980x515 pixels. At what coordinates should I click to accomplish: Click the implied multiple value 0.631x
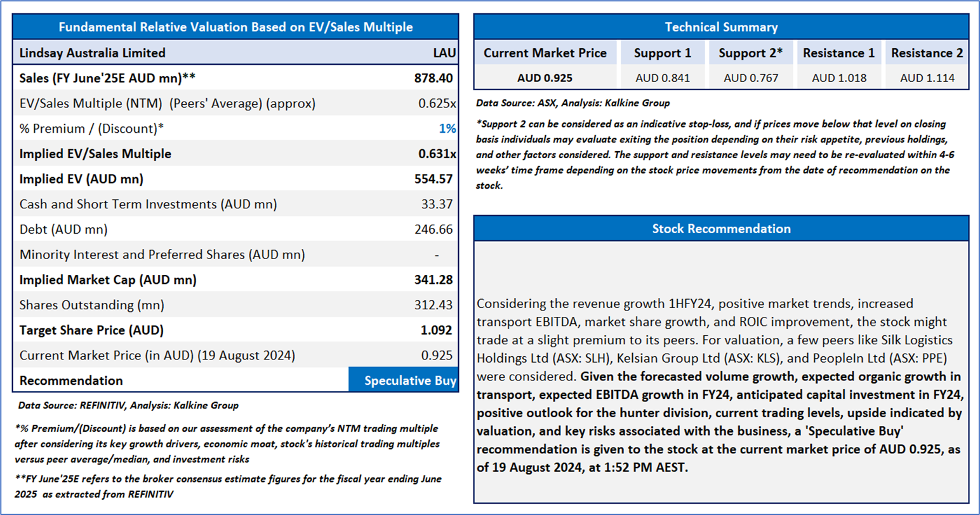[437, 154]
